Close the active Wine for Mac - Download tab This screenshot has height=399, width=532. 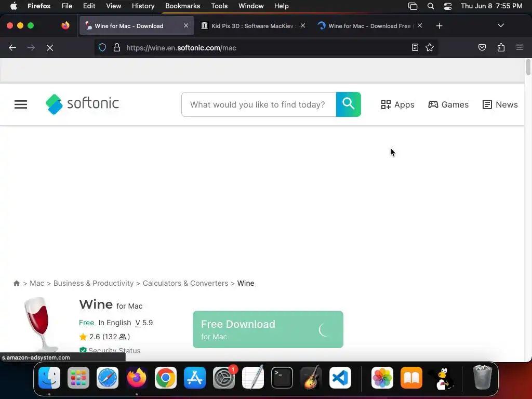tap(186, 25)
